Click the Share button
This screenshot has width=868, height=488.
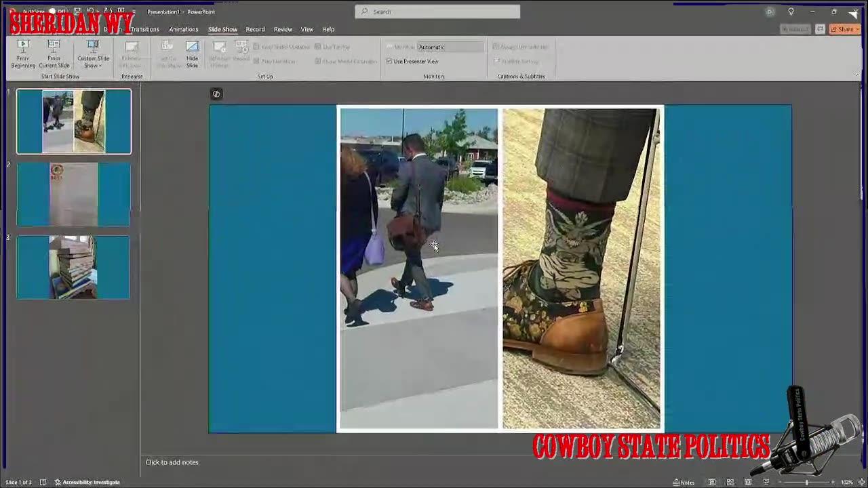coord(844,29)
